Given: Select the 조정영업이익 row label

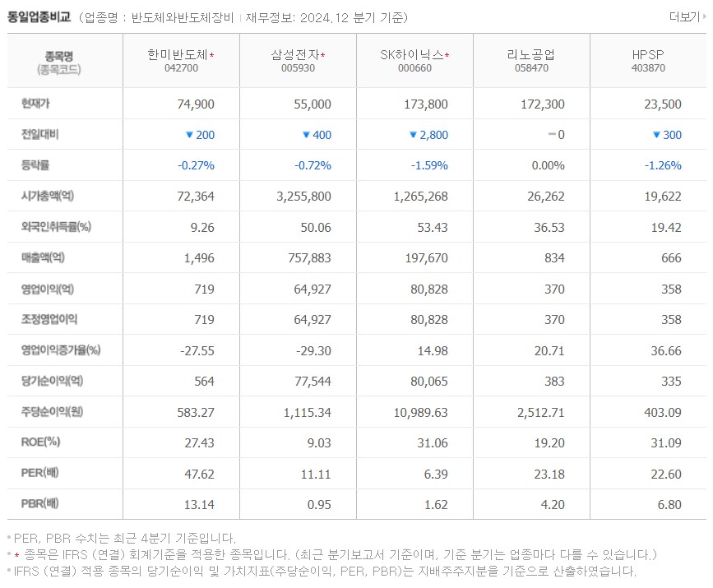Looking at the screenshot, I should (49, 319).
